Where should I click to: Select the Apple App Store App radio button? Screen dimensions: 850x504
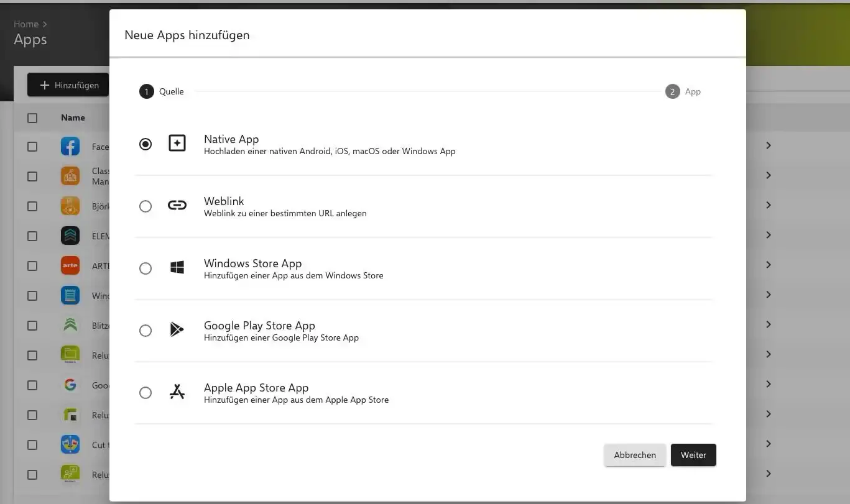point(146,393)
